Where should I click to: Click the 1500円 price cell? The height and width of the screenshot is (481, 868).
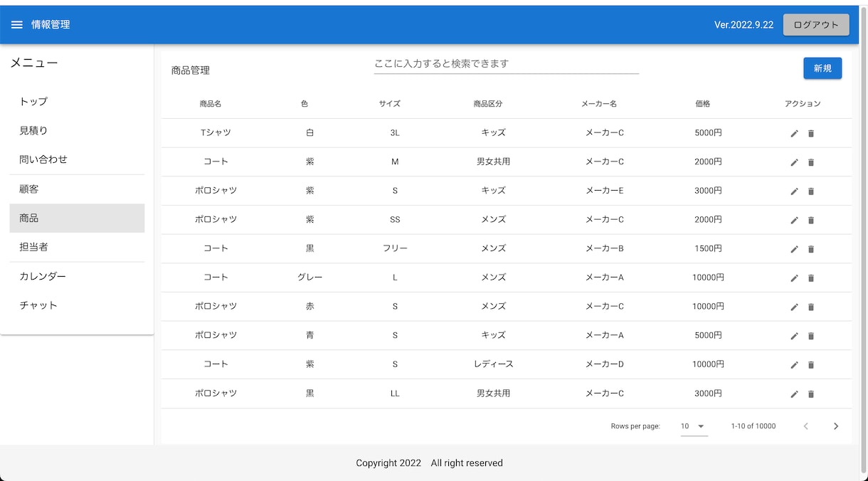pyautogui.click(x=709, y=249)
